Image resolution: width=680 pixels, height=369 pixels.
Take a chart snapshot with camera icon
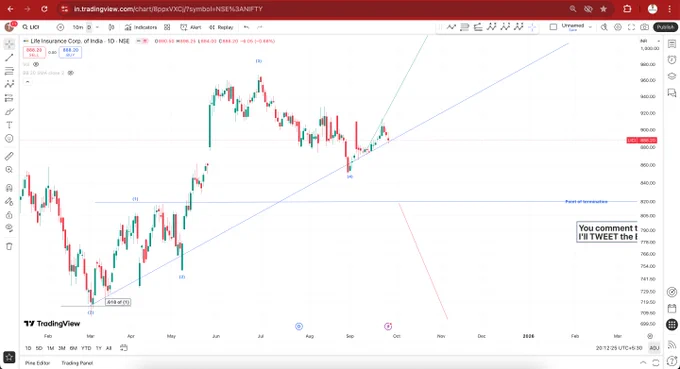pos(645,27)
